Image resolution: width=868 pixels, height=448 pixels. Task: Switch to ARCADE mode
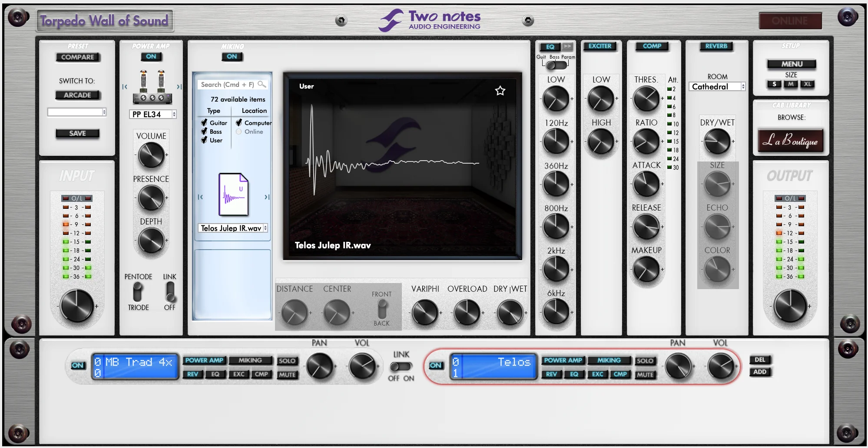tap(78, 95)
